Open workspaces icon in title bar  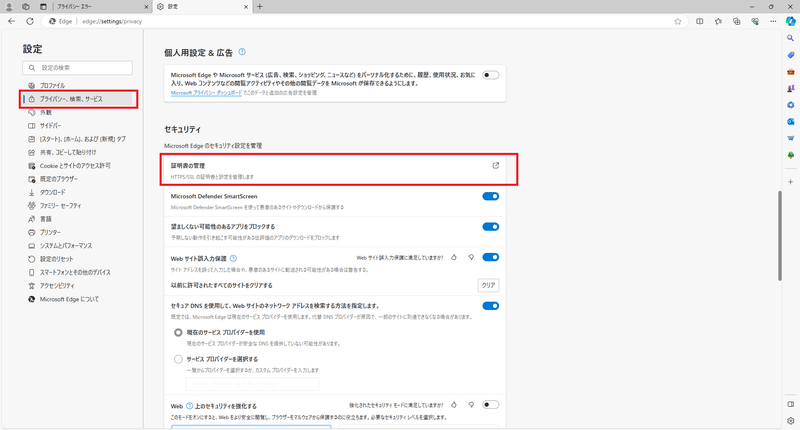(26, 7)
